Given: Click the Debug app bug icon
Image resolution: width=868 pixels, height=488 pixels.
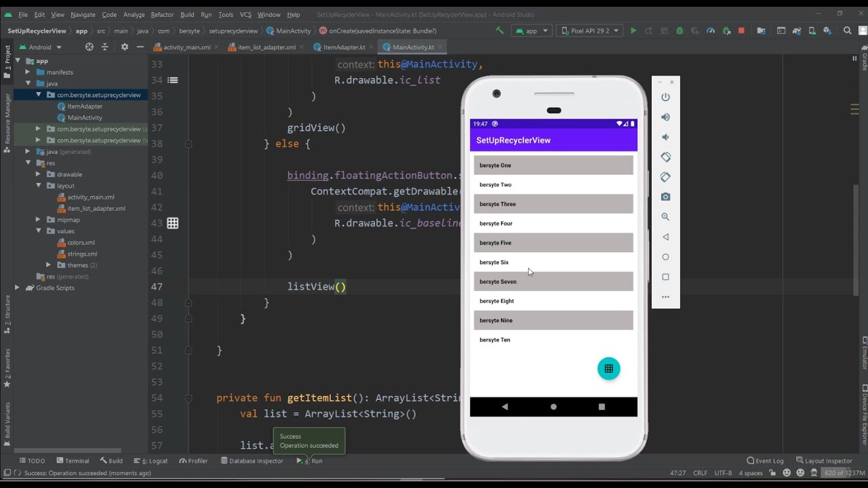Looking at the screenshot, I should point(679,30).
